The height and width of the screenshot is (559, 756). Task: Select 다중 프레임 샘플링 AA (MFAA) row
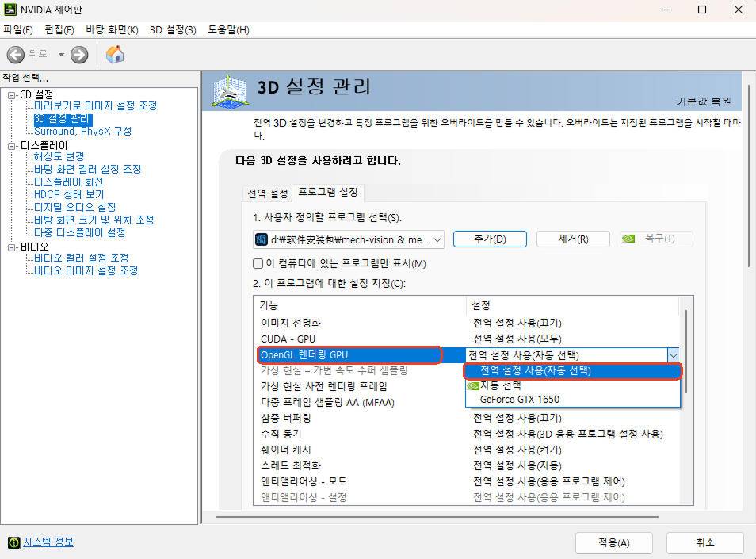tap(359, 402)
